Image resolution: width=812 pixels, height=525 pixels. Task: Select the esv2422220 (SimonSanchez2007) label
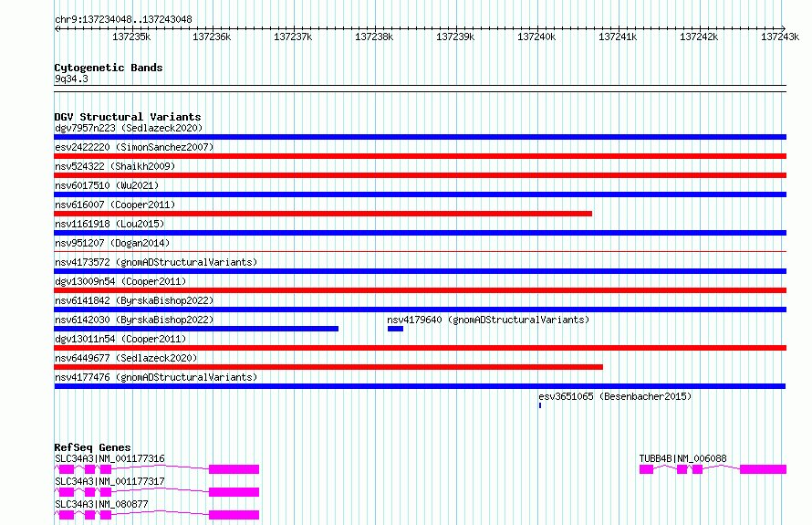coord(134,147)
